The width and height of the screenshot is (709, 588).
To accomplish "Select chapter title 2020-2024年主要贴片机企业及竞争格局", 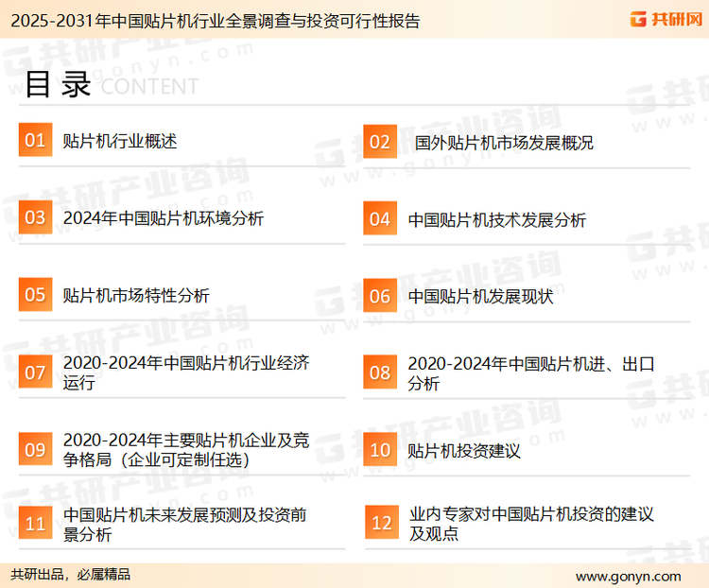I will (x=186, y=450).
